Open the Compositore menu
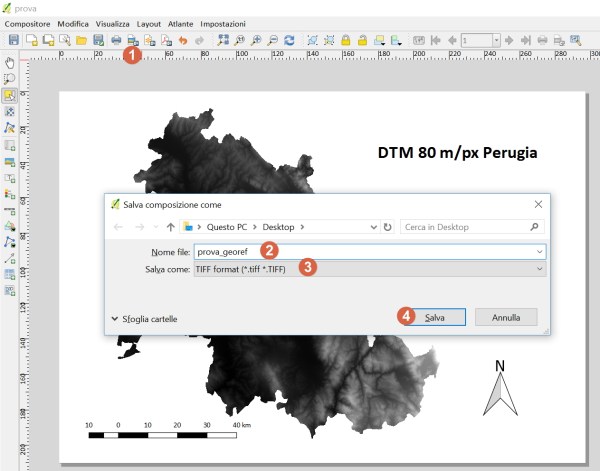This screenshot has height=471, width=600. point(28,22)
